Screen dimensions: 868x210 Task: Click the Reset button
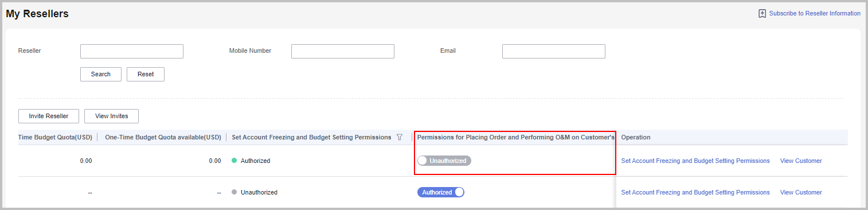tap(146, 74)
